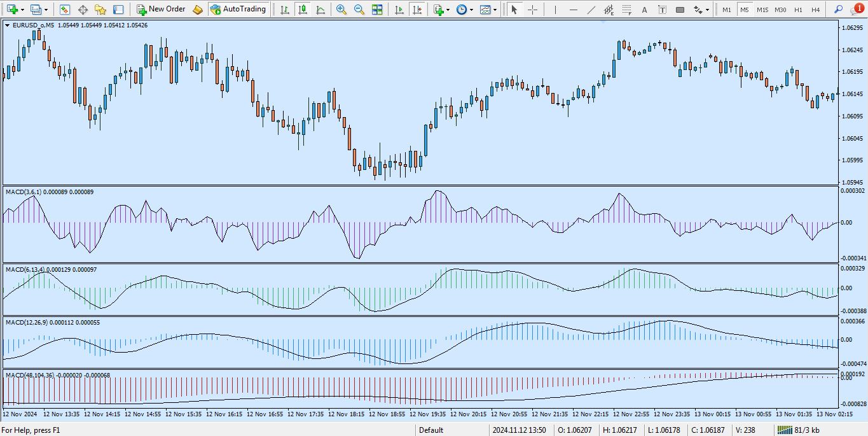Click the Tile Windows icon
This screenshot has height=436, width=868.
pyautogui.click(x=377, y=10)
